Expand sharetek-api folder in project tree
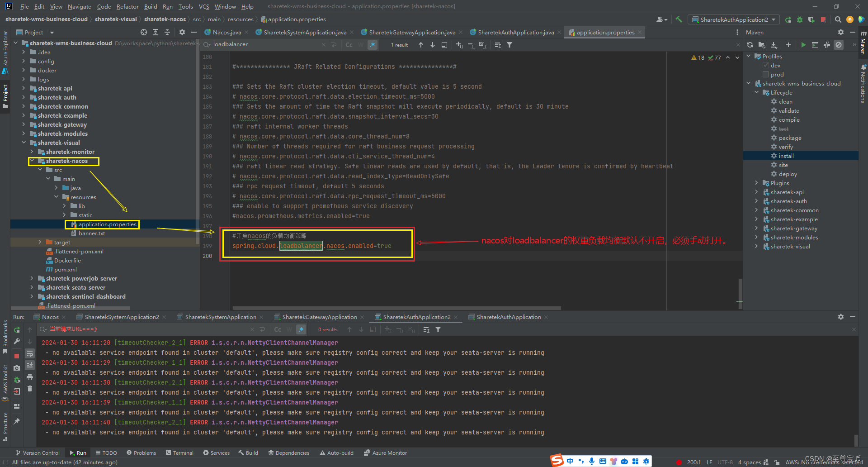 (24, 88)
